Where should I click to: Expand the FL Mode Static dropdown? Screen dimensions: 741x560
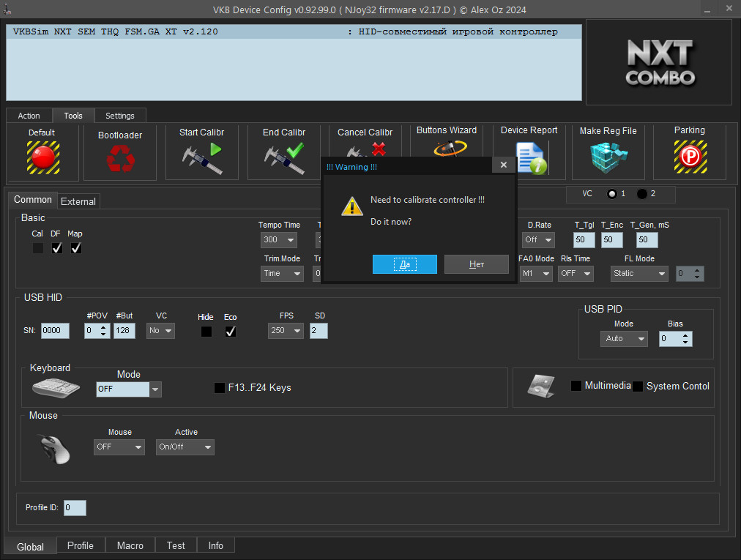click(639, 273)
